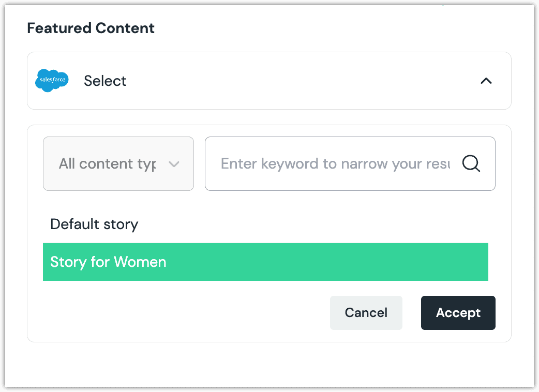Screen dimensions: 539x392
Task: Select the "Default story" entry
Action: (94, 224)
